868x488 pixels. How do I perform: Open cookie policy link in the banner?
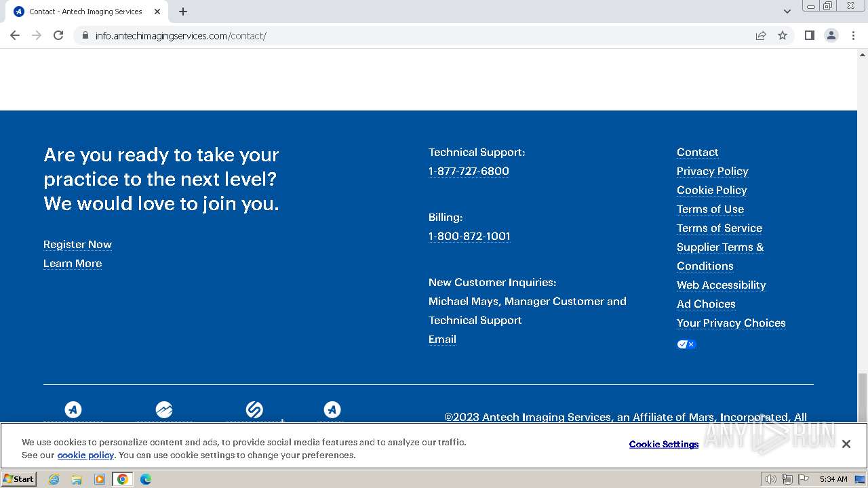tap(85, 455)
